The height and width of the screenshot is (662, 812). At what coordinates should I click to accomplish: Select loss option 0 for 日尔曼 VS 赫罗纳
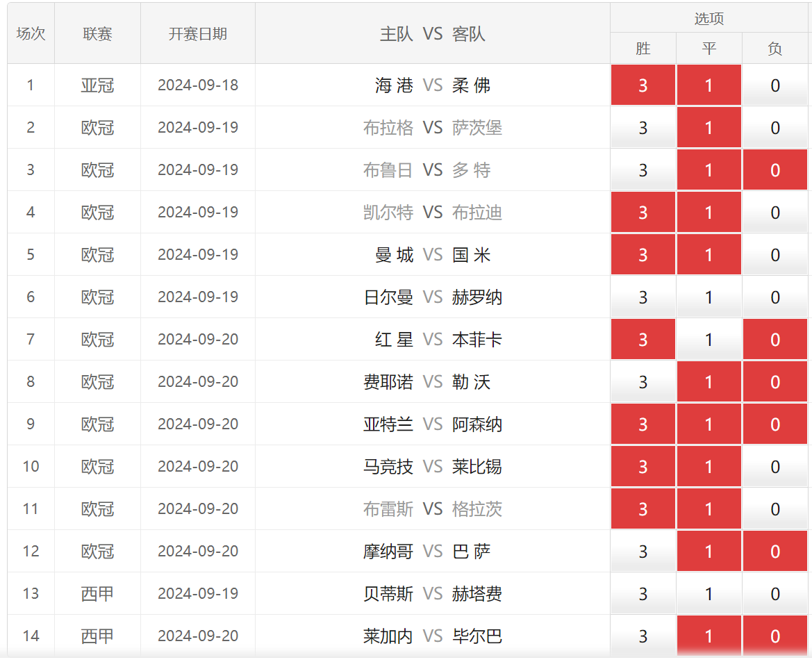tap(774, 297)
